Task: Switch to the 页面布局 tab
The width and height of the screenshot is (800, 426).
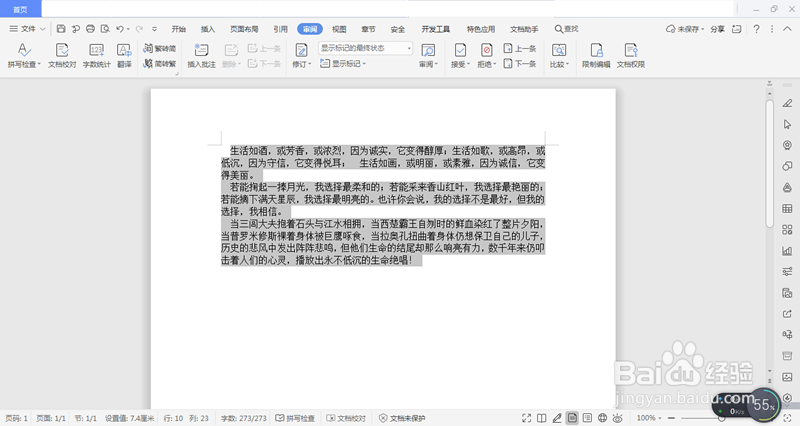Action: click(x=244, y=29)
